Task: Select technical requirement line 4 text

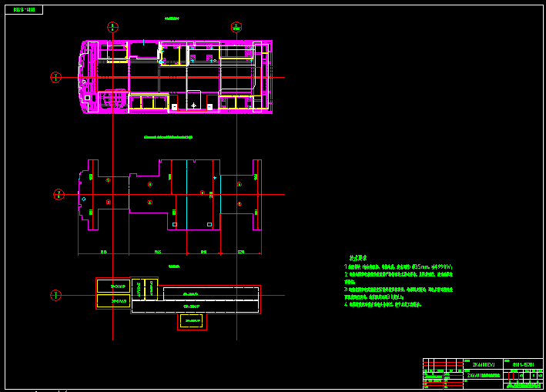Action: click(x=385, y=304)
